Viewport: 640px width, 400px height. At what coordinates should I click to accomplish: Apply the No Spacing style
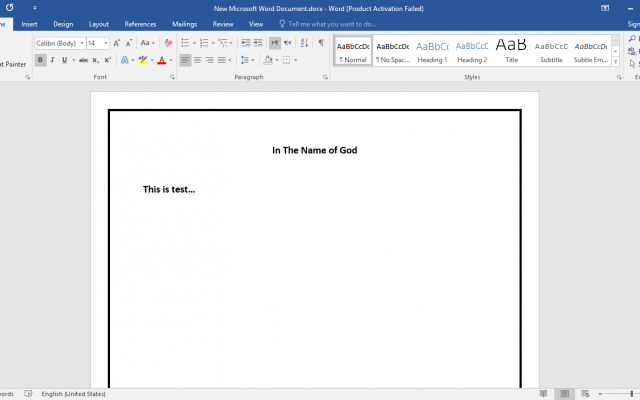393,51
